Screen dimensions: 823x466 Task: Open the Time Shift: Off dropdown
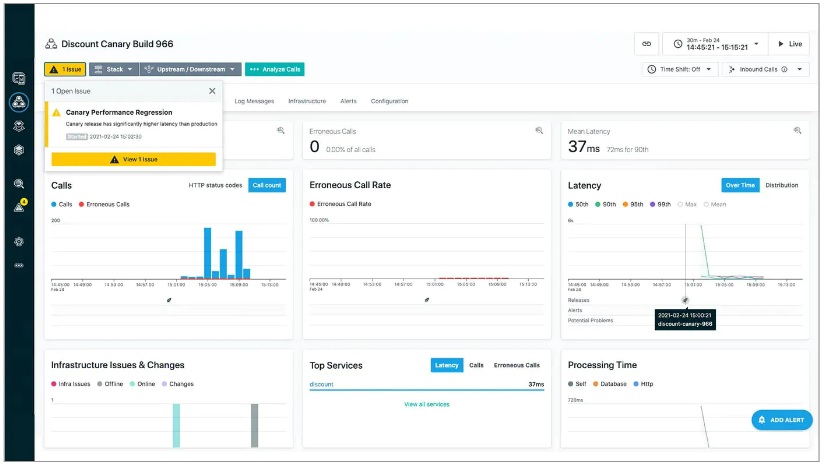(680, 69)
